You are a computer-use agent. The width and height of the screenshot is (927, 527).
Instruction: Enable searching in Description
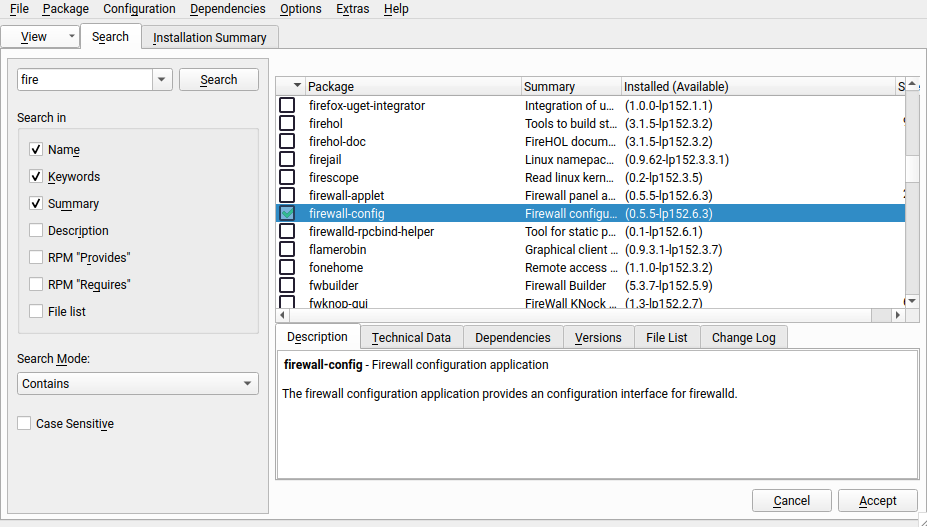36,230
